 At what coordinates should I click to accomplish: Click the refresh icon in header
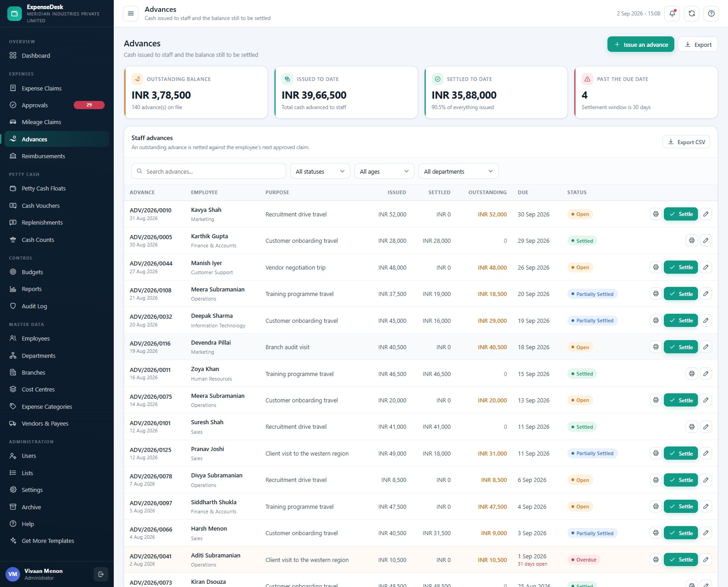(692, 14)
